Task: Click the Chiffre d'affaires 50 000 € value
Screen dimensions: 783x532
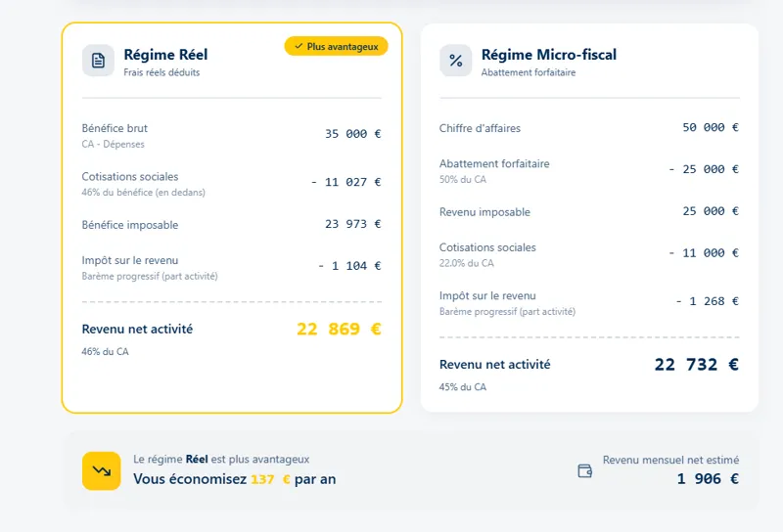Action: (710, 127)
